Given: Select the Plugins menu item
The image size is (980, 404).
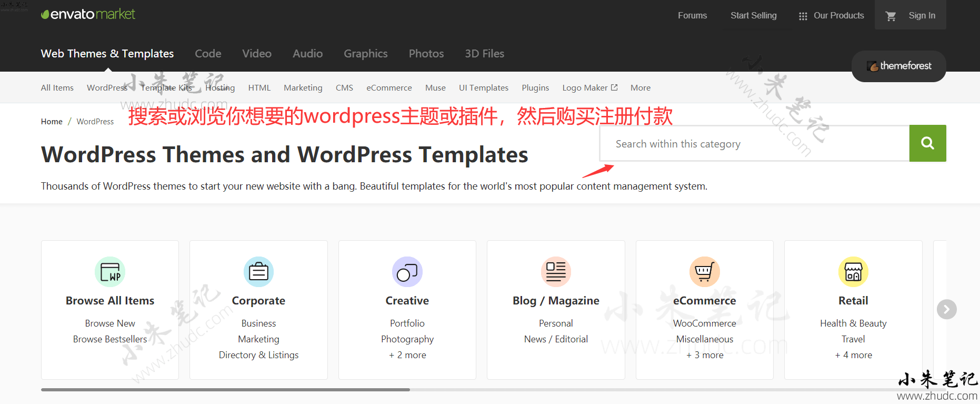Looking at the screenshot, I should point(535,88).
